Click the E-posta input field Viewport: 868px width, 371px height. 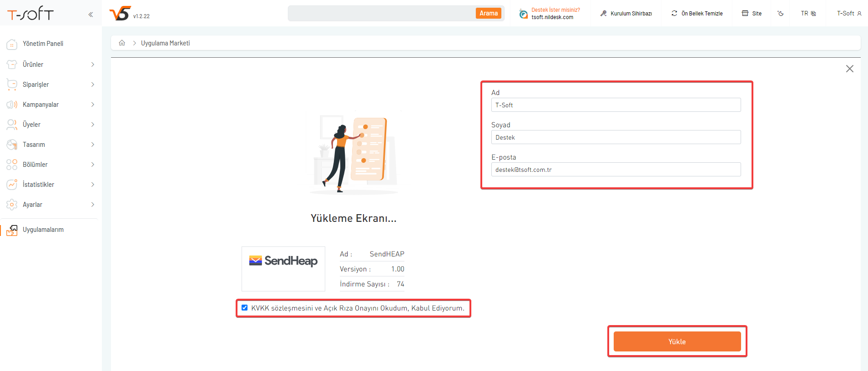tap(616, 169)
